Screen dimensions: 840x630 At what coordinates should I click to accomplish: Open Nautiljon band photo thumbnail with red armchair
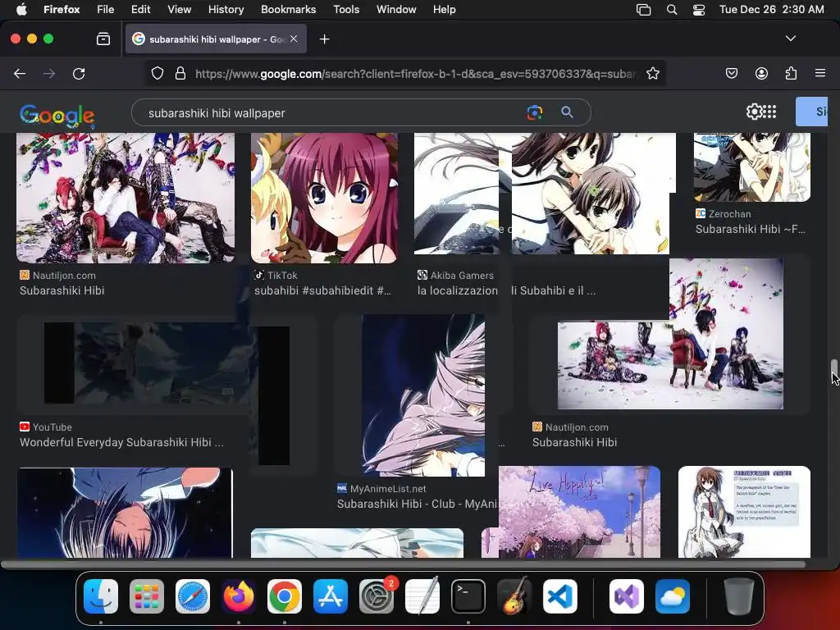pyautogui.click(x=126, y=198)
